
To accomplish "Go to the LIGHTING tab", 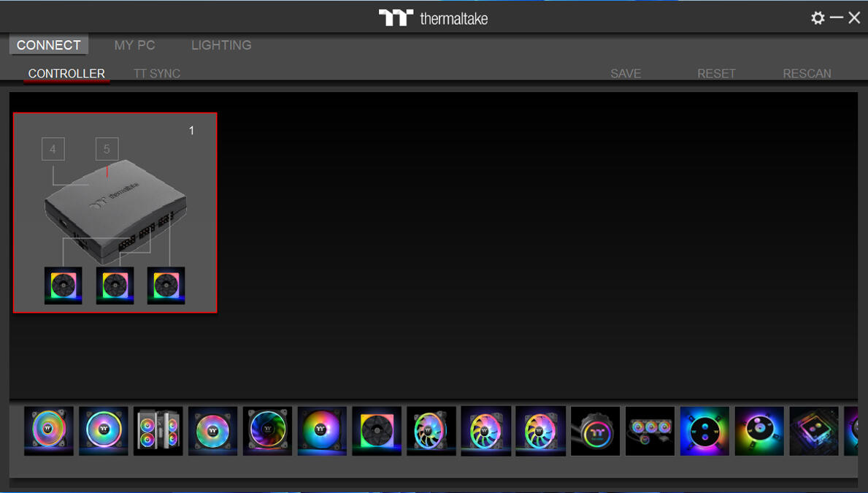I will tap(221, 45).
